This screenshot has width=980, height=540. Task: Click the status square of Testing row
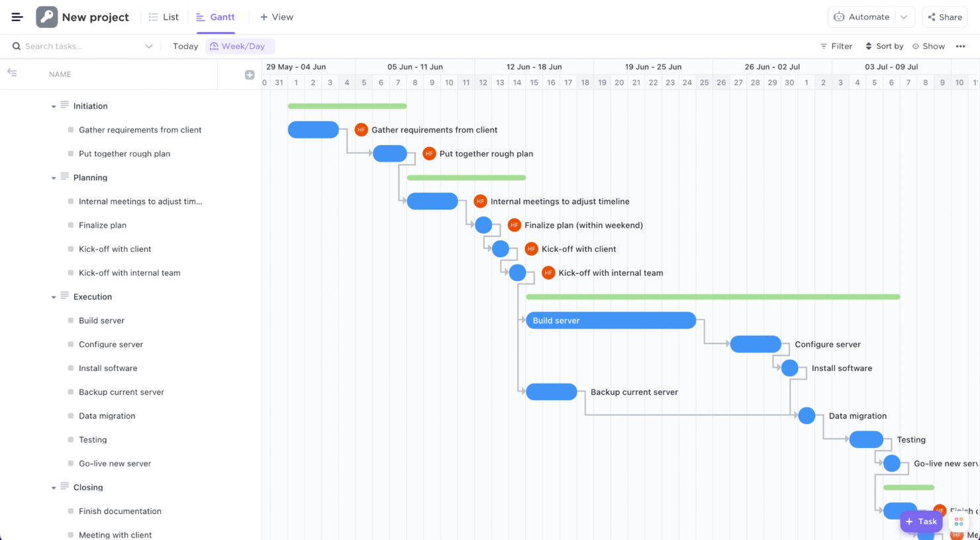tap(71, 440)
